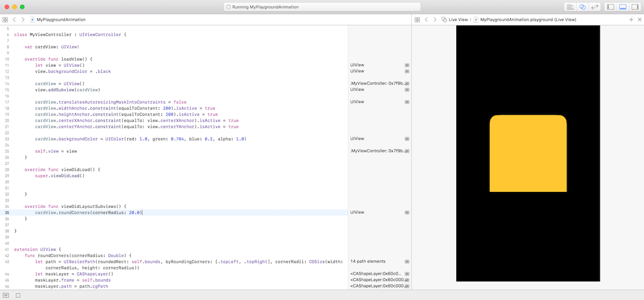Click the yellow card view in the Live View
The image size is (644, 300).
(x=528, y=153)
